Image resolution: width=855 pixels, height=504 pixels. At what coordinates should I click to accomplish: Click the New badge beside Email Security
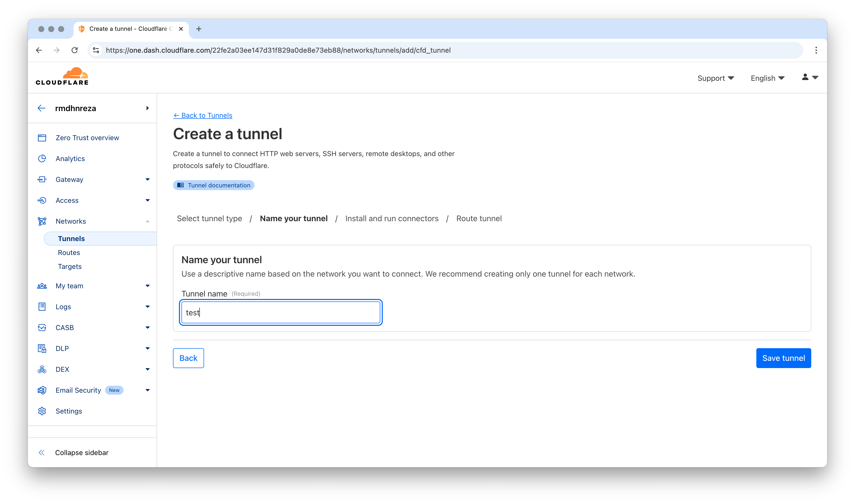(x=114, y=390)
